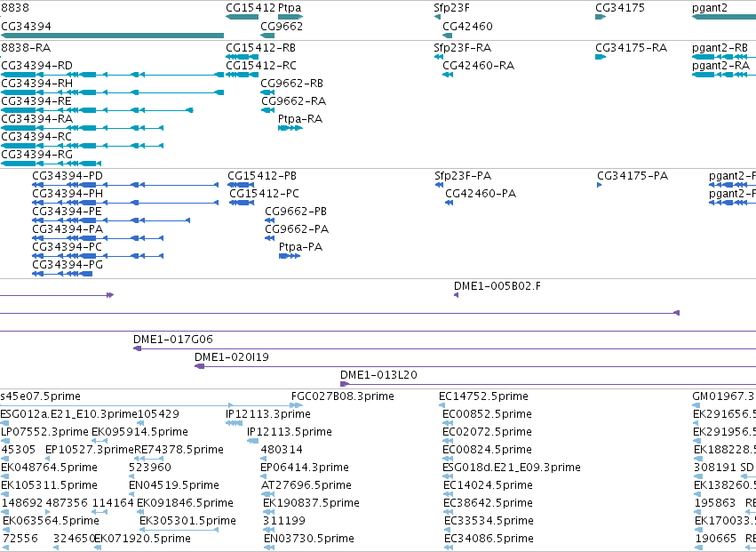This screenshot has width=756, height=552.
Task: Select the CG15412 gene label
Action: coord(251,8)
